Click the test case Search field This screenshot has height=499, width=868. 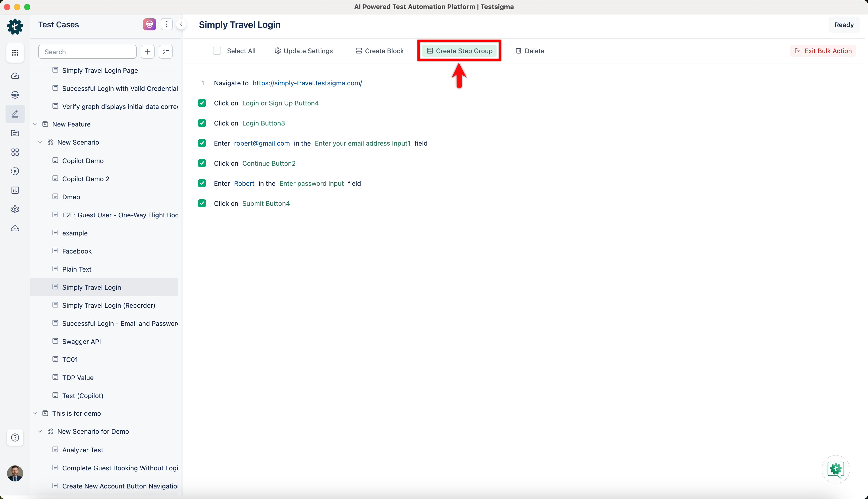click(x=87, y=52)
